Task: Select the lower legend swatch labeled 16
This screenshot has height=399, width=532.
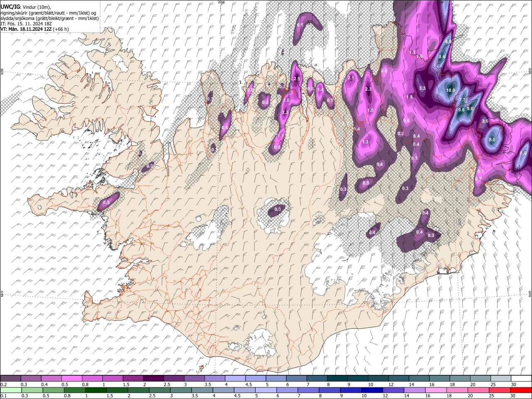Action: coord(436,390)
